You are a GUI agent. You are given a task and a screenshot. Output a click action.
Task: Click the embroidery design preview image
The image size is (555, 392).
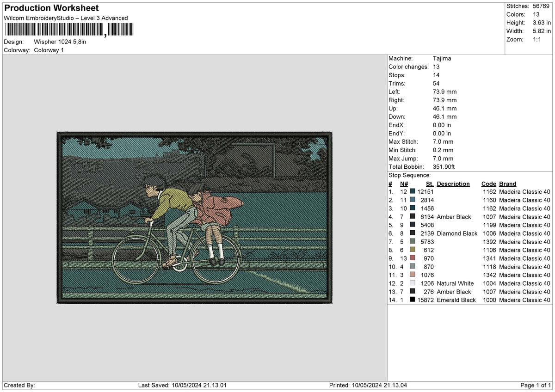pos(195,218)
